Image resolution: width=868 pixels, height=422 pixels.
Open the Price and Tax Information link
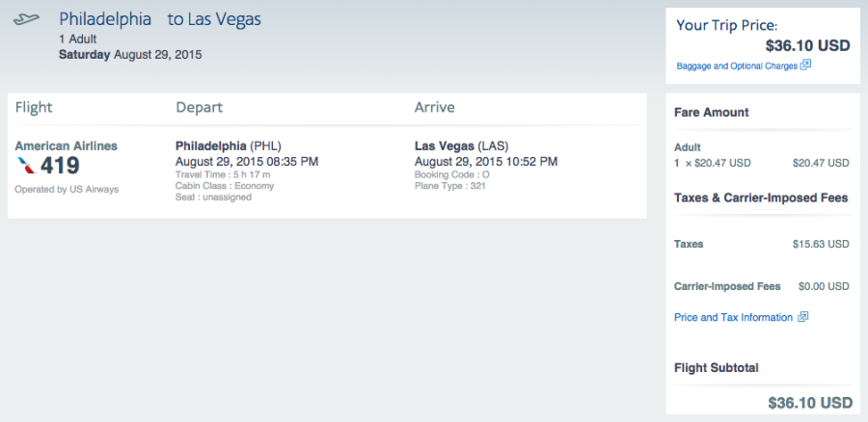pyautogui.click(x=733, y=317)
